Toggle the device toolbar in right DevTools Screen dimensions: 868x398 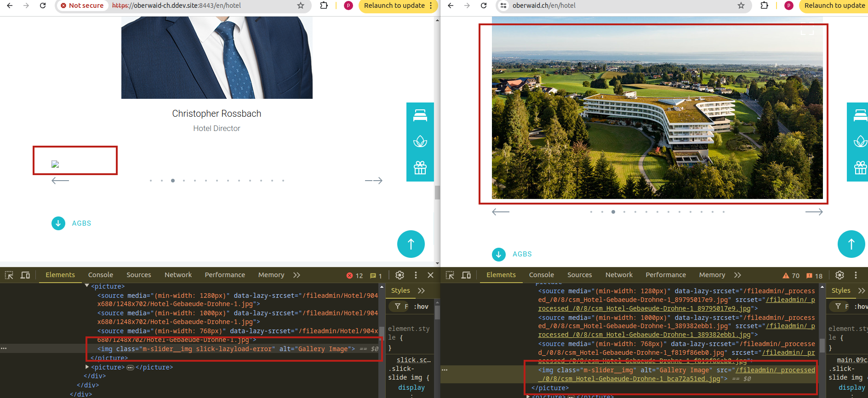[466, 275]
